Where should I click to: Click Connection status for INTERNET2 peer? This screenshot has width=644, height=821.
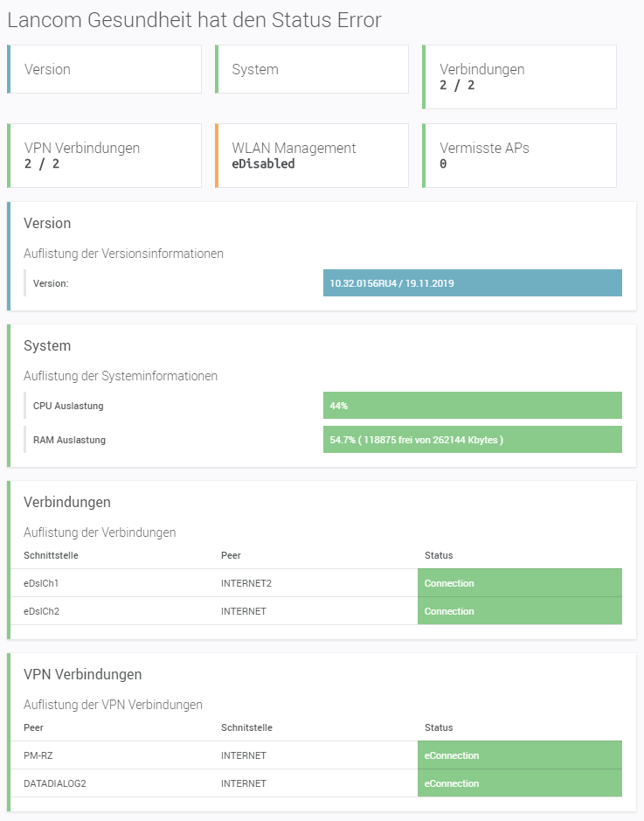click(519, 583)
